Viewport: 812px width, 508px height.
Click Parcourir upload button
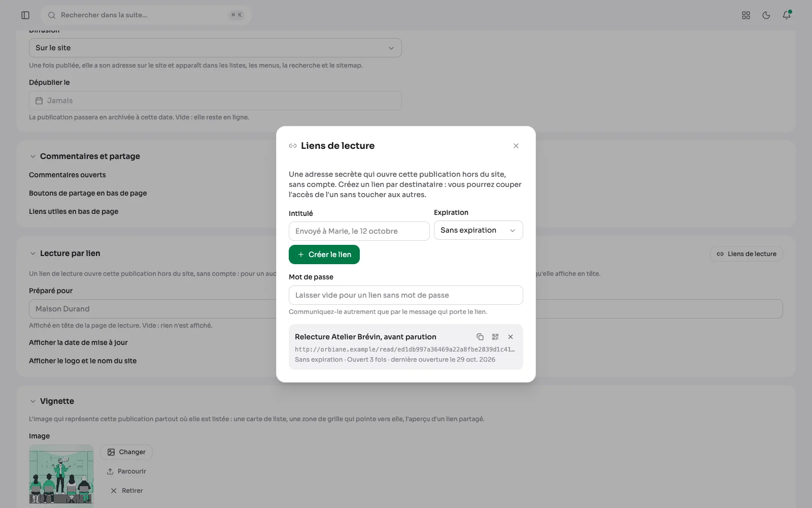pos(126,471)
